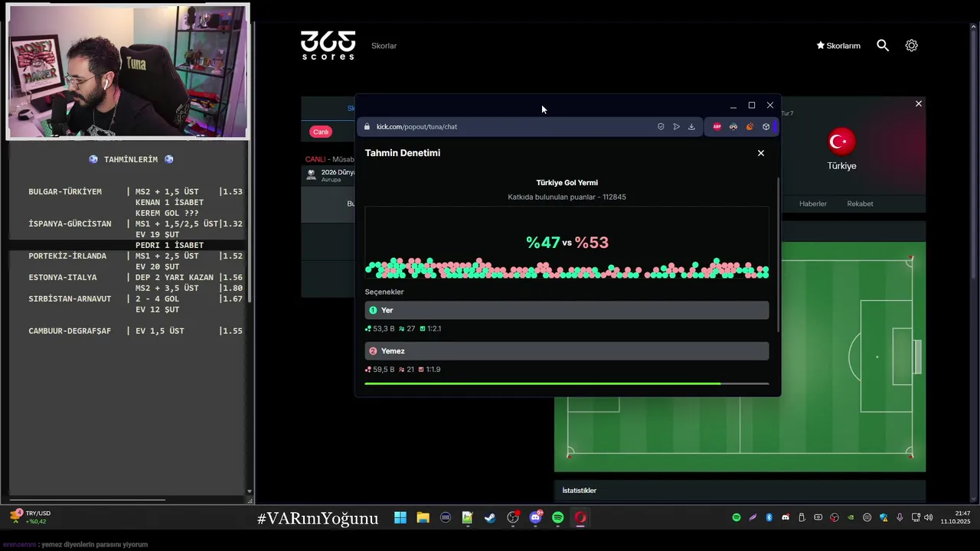
Task: Click the Türkiye Gol Yermi title
Action: tap(567, 183)
